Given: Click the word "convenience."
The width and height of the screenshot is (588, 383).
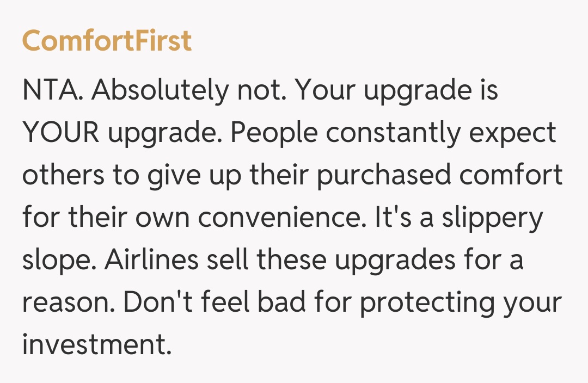Looking at the screenshot, I should [x=283, y=218].
